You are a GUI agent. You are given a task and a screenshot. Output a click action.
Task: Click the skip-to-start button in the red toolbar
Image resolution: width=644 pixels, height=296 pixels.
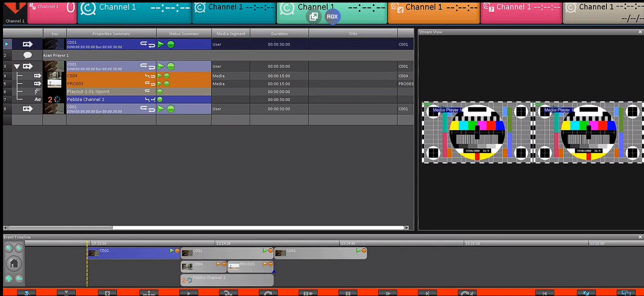pos(545,292)
